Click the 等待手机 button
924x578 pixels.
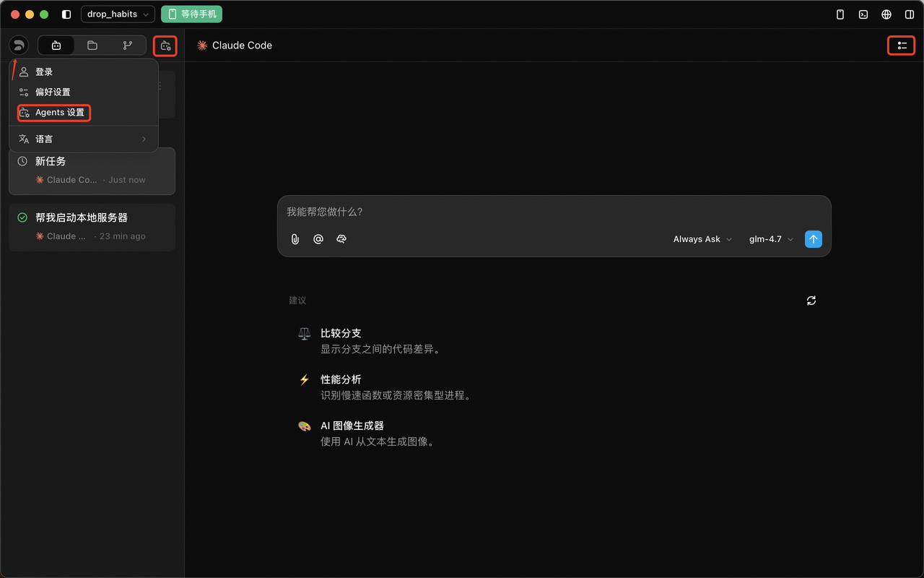(191, 14)
